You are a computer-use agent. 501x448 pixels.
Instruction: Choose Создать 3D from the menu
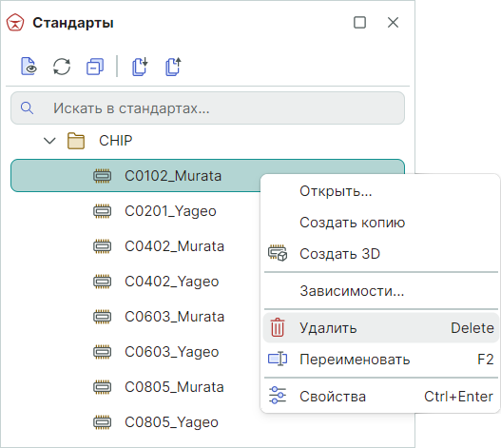380,254
